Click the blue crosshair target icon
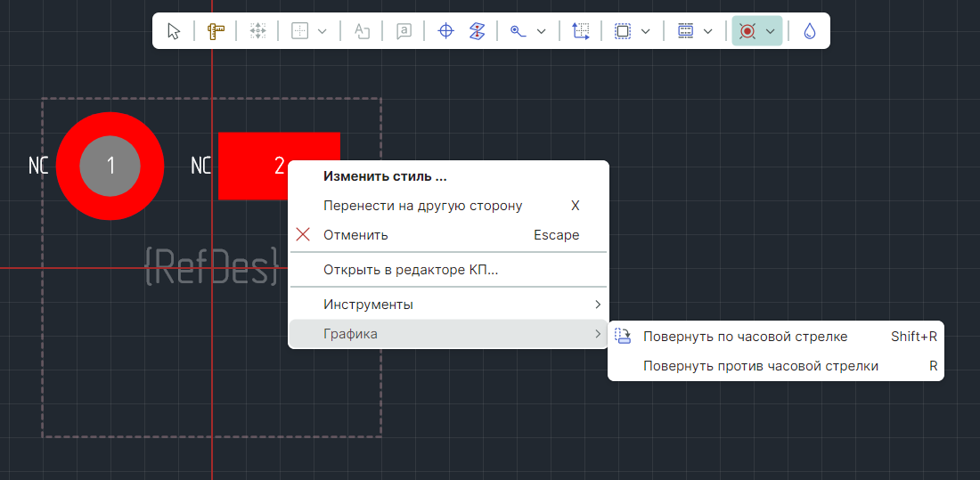Viewport: 980px width, 480px height. tap(445, 30)
